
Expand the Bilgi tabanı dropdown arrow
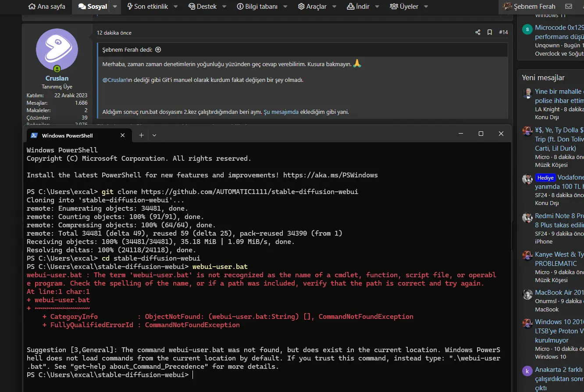[285, 7]
